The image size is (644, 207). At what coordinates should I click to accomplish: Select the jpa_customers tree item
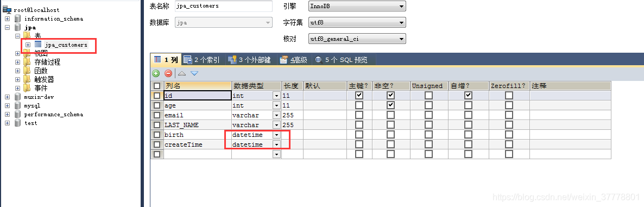tap(66, 45)
